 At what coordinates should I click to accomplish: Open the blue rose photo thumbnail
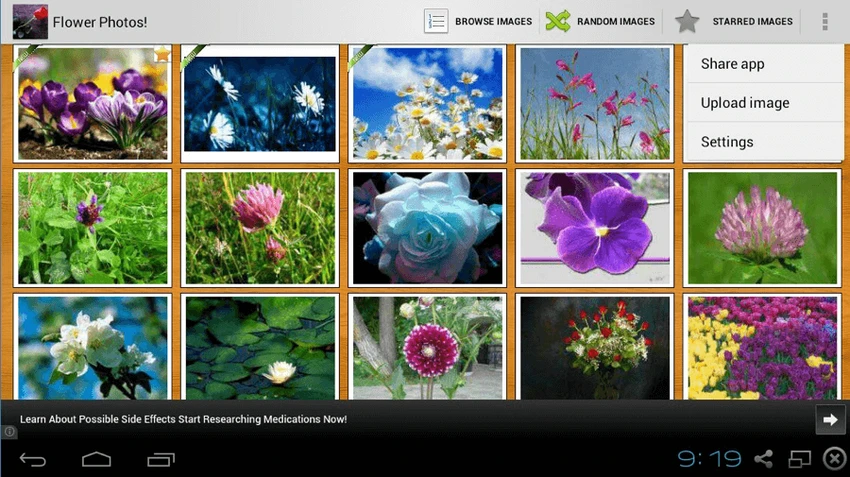427,228
